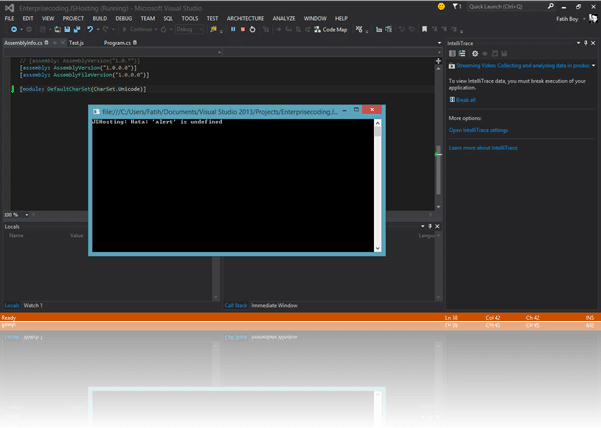Viewport: 601px width, 428px height.
Task: Open the Debug configuration dropdown
Action: [x=189, y=30]
